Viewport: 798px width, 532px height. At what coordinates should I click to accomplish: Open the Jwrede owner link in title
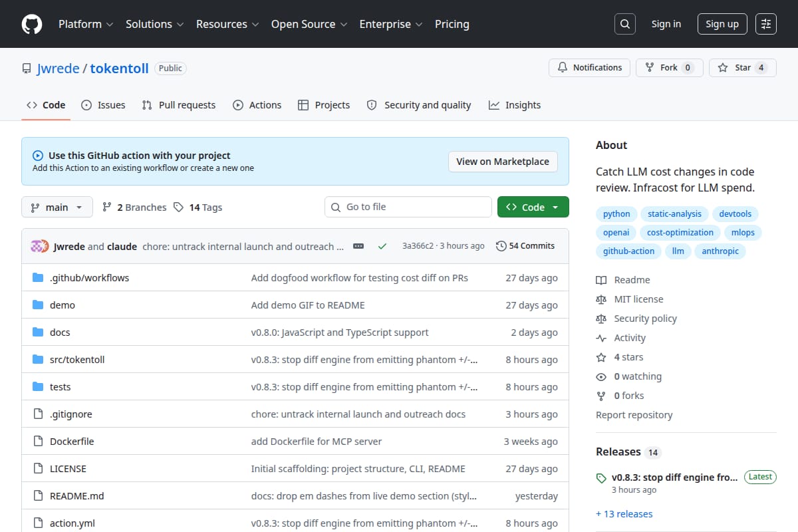[59, 68]
